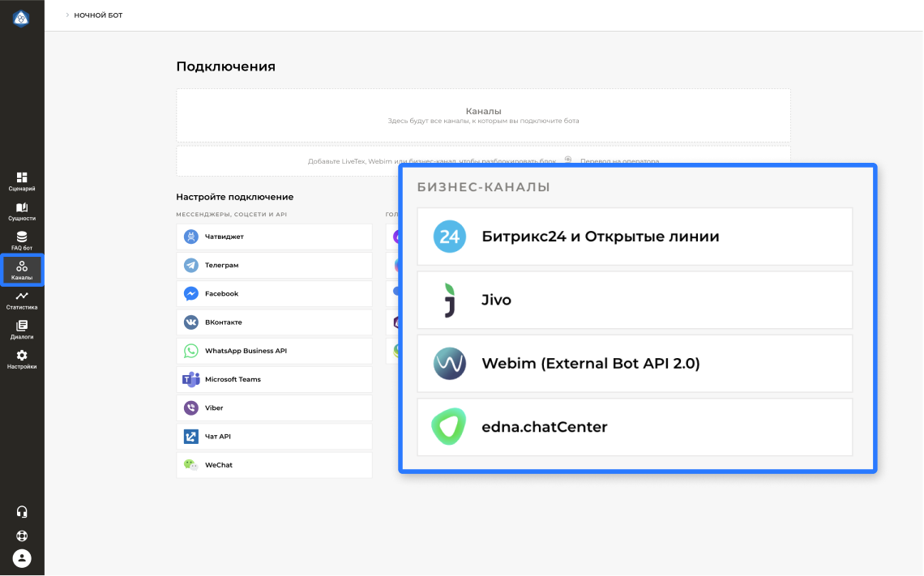Select the Jivo business channel row

tap(635, 301)
